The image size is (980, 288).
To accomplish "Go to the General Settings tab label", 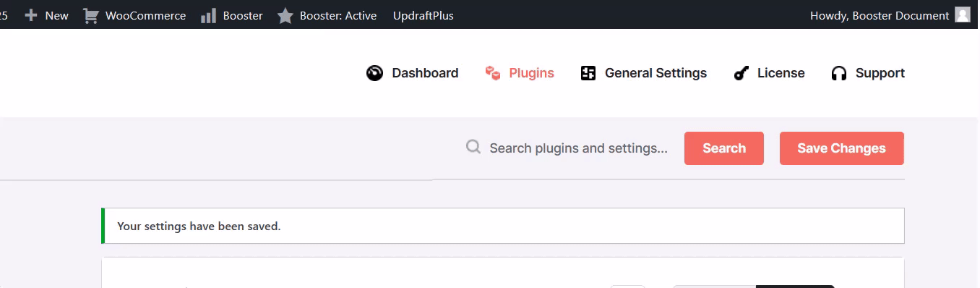I will click(x=656, y=73).
